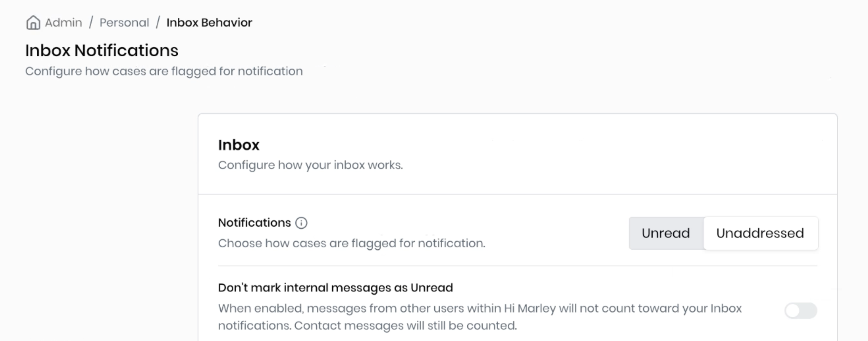868x341 pixels.
Task: Click the 'Don't mark internal messages as Unread' label
Action: [335, 288]
